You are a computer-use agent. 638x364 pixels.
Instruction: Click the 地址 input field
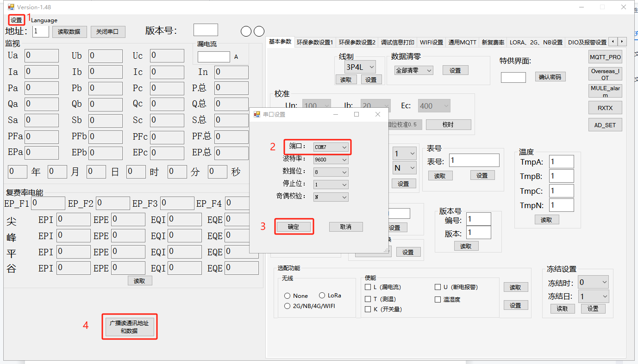[41, 31]
